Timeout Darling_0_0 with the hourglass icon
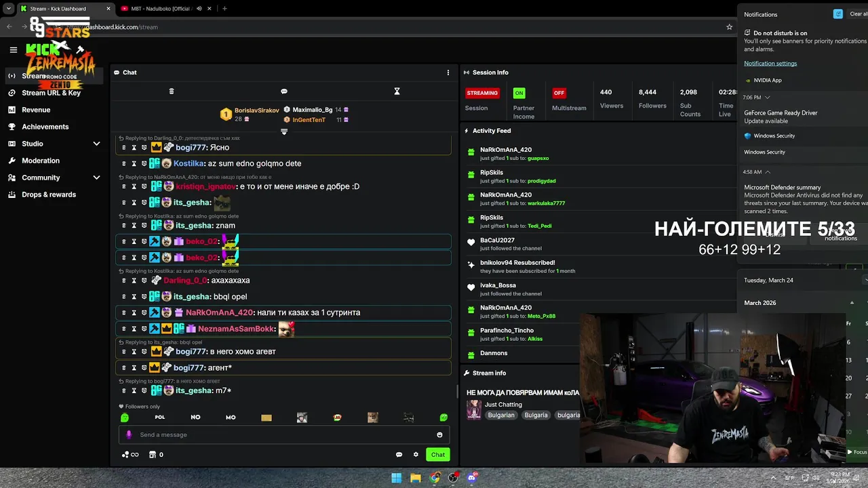Image resolution: width=868 pixels, height=488 pixels. coord(134,281)
